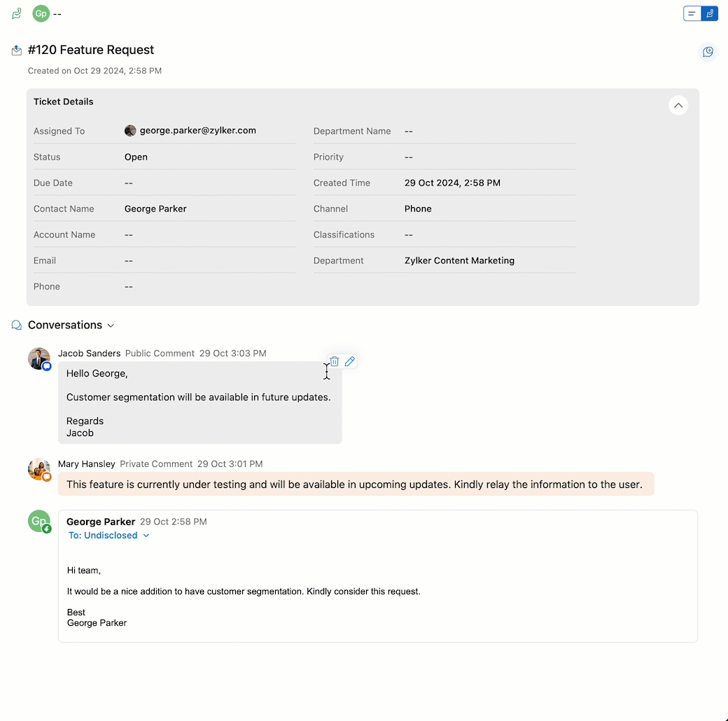Click the Zylker Content Marketing department value
Viewport: 728px width, 721px height.
[459, 260]
